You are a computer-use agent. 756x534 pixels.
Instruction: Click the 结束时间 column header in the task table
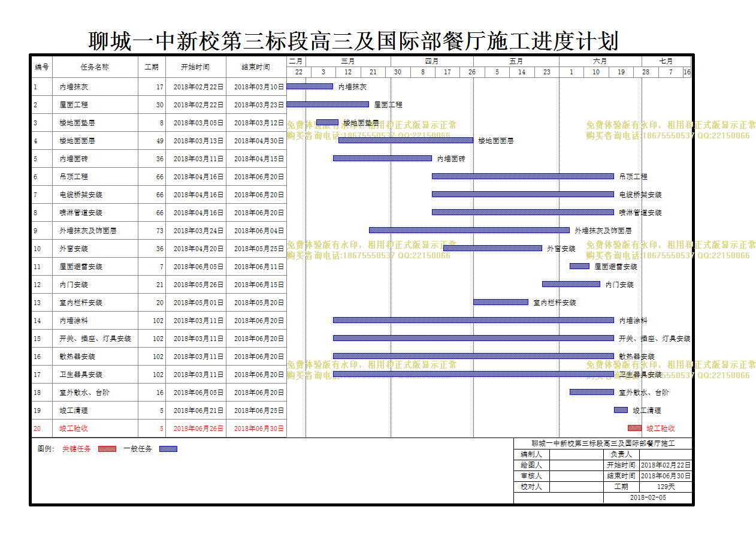(x=256, y=67)
